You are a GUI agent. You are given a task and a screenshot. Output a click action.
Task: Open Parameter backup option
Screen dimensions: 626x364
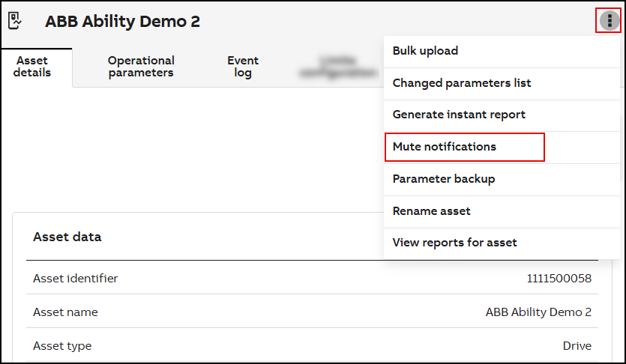[443, 179]
